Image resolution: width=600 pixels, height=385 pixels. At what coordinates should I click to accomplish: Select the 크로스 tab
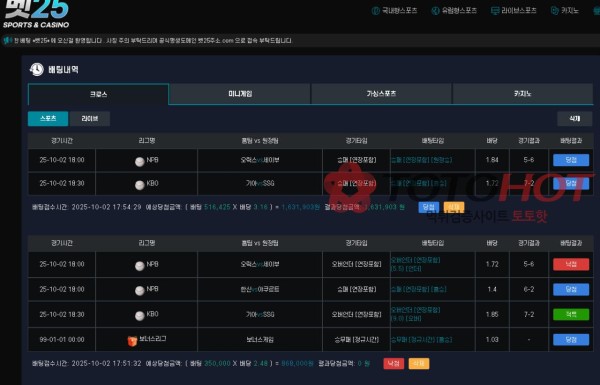98,94
